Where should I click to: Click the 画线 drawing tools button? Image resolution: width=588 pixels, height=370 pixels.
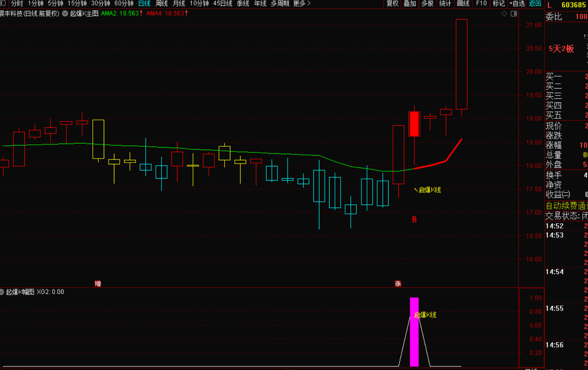(x=463, y=4)
